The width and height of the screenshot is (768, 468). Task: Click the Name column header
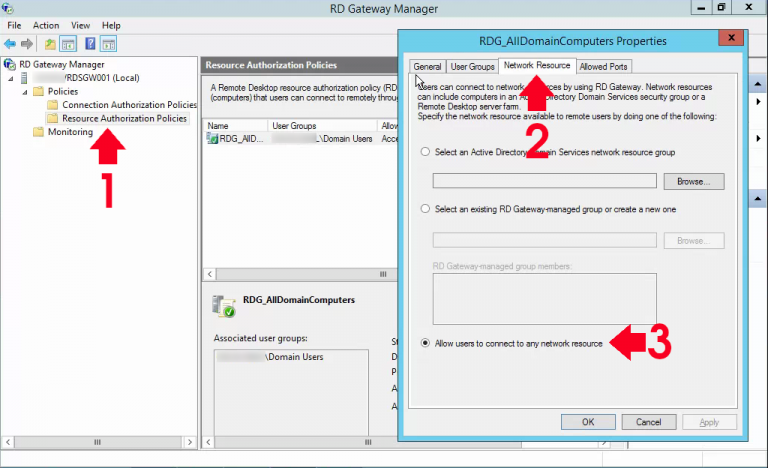[x=236, y=126]
